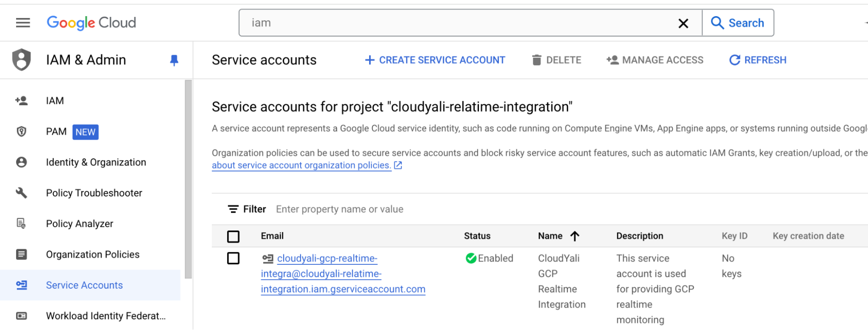Click the Policy Troubleshooter wrench icon
This screenshot has width=868, height=330.
(21, 193)
